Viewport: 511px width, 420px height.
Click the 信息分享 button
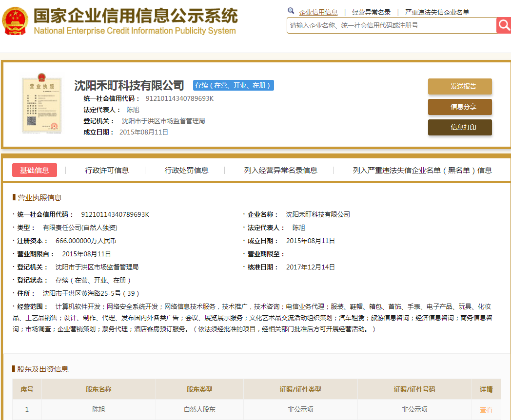point(459,107)
